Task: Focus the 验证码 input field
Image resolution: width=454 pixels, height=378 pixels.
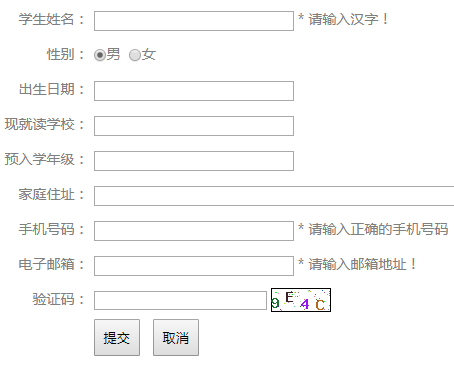Action: (x=180, y=300)
